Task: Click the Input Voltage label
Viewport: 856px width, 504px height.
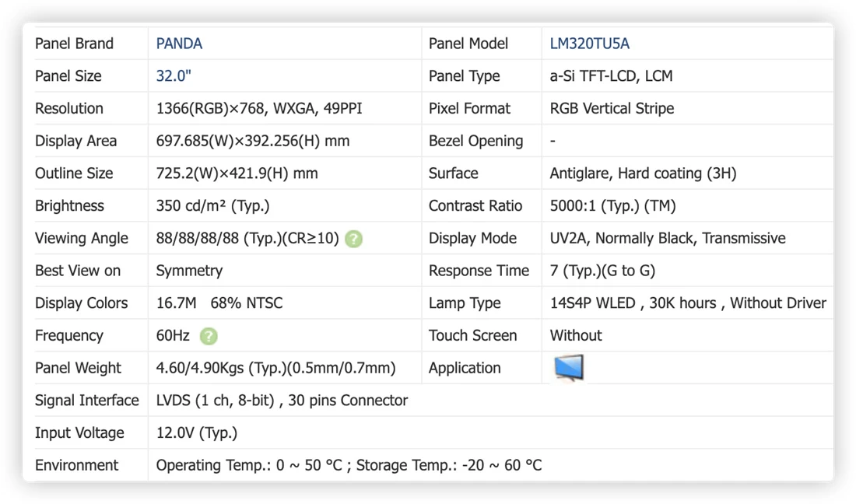Action: [79, 433]
